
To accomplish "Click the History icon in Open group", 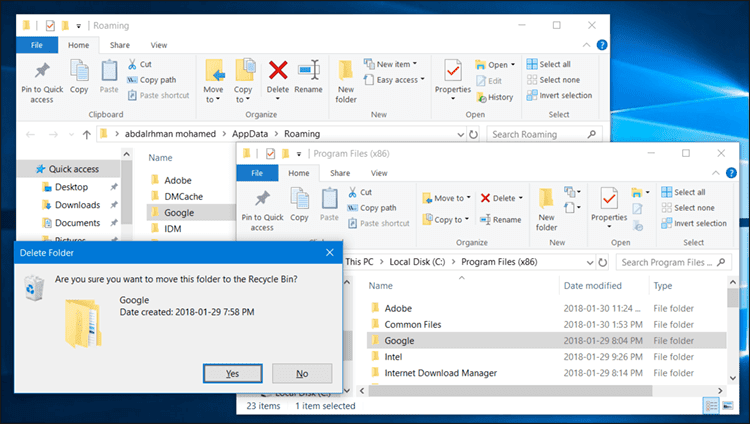I will pos(481,97).
